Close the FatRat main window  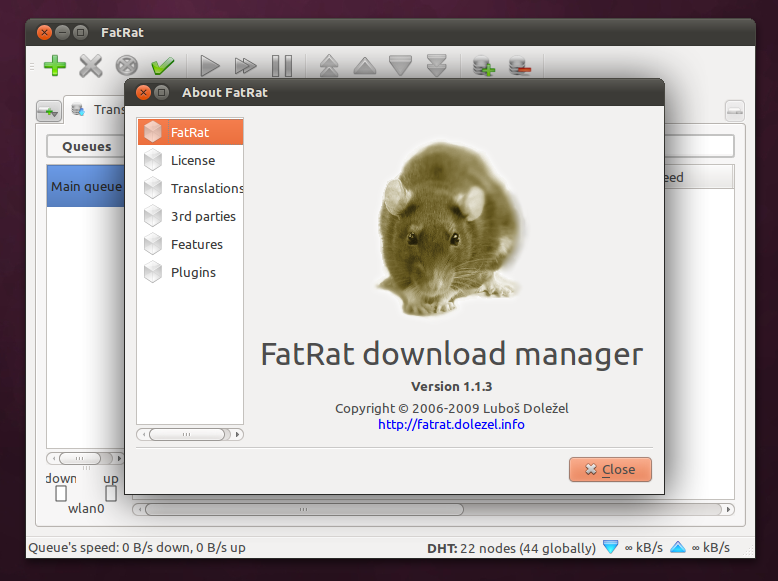pyautogui.click(x=44, y=32)
